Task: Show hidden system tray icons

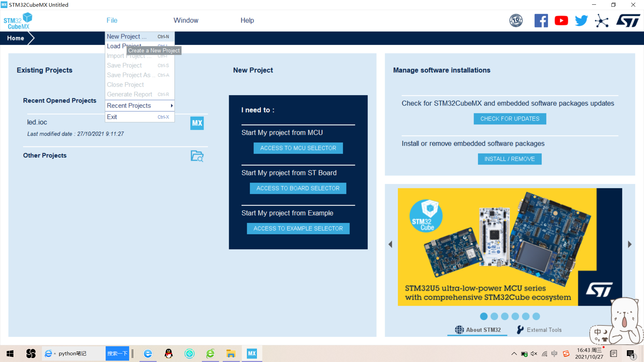Action: [x=514, y=354]
